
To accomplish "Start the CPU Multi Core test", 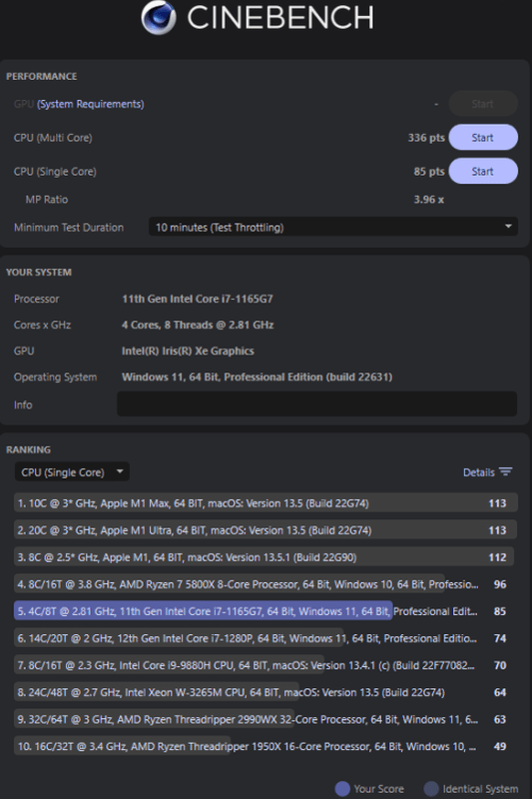I will click(x=483, y=138).
